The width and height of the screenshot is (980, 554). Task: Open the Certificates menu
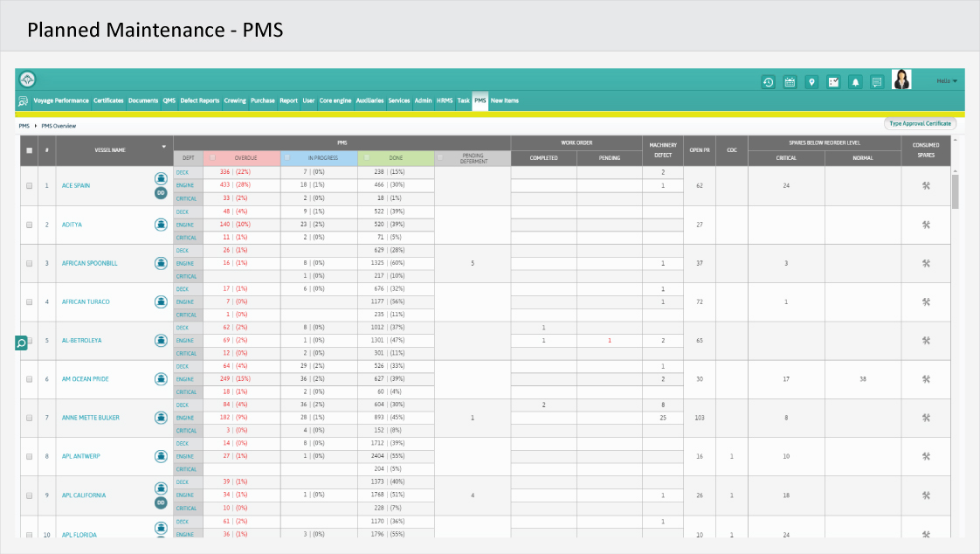point(108,100)
